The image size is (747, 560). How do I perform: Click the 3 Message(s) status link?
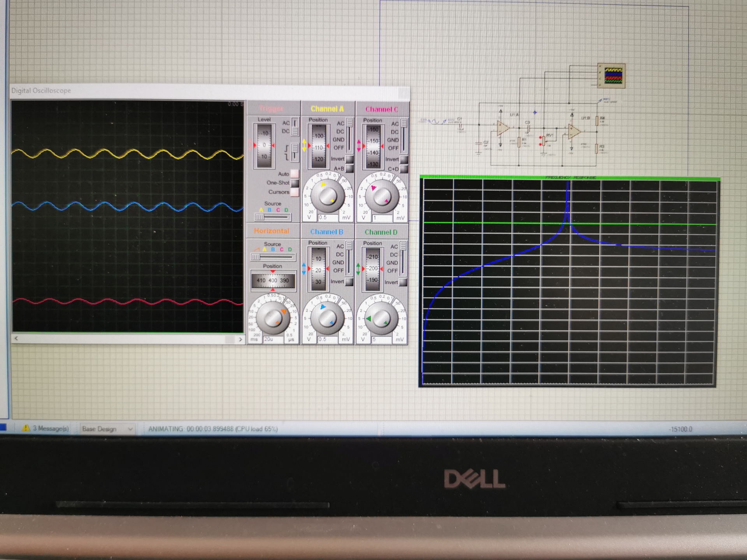click(x=51, y=429)
